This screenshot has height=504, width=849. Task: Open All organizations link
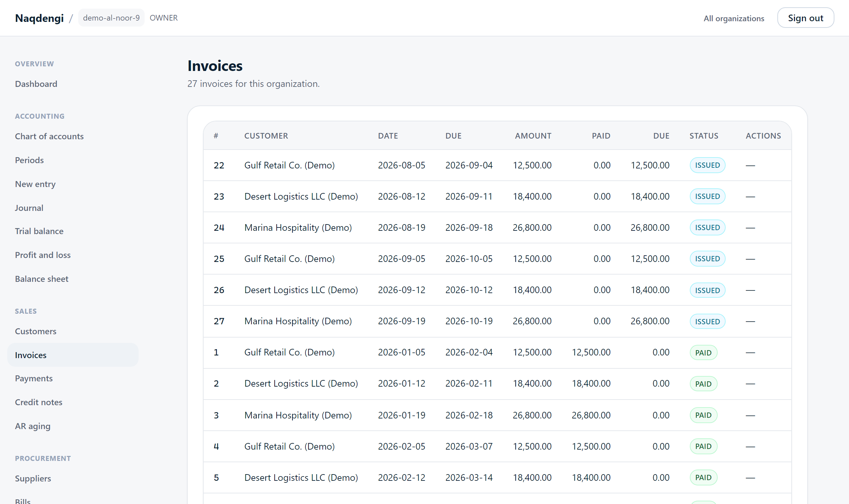coord(734,18)
